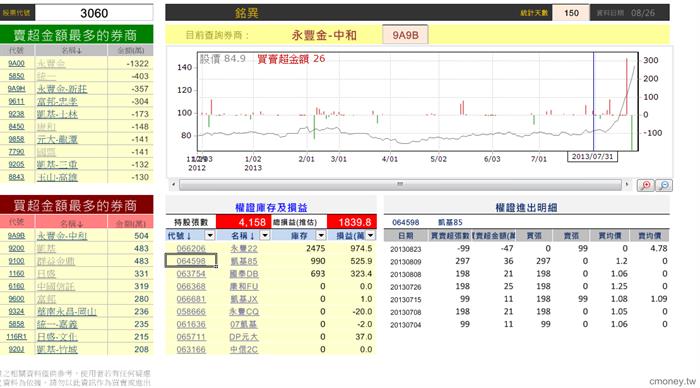Image resolution: width=700 pixels, height=388 pixels.
Task: Open the 損益 column filter dropdown
Action: [371, 235]
